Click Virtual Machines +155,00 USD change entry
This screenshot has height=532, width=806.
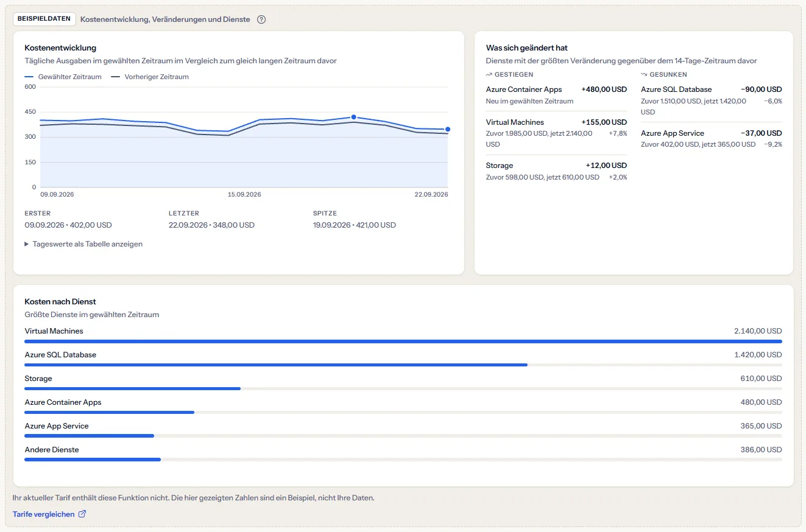point(556,133)
